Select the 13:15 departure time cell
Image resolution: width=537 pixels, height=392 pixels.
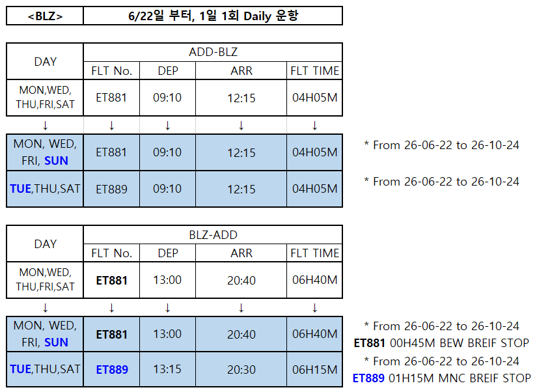pos(168,370)
